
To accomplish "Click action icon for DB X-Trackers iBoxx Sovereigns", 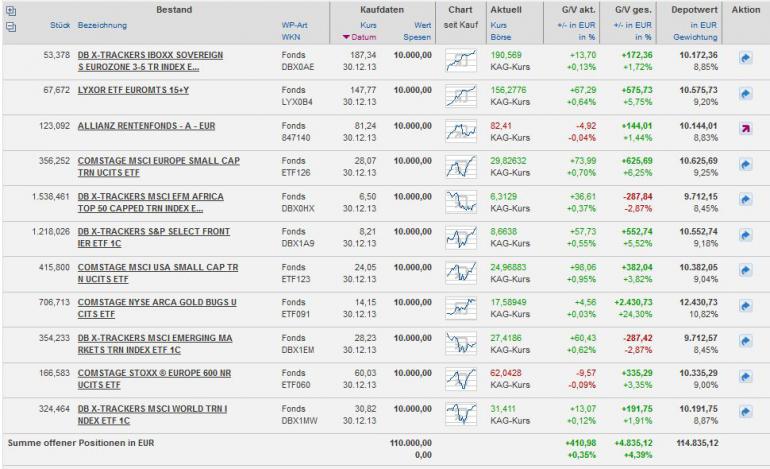I will click(x=745, y=59).
